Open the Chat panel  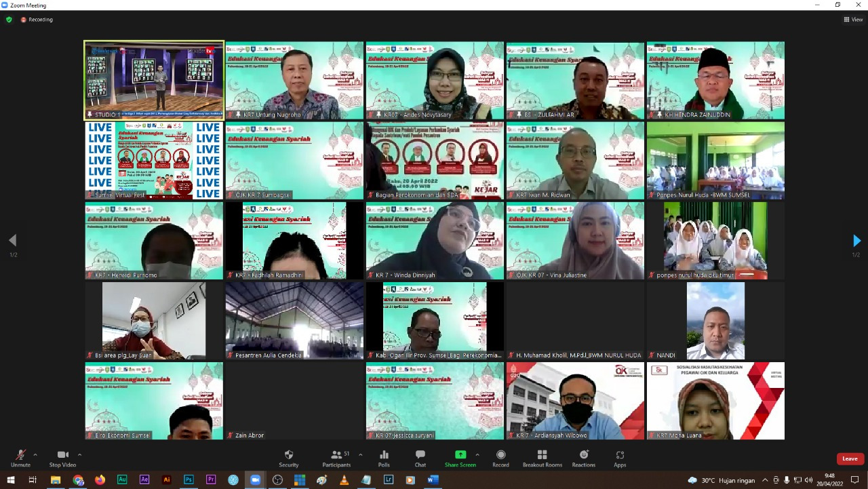420,458
